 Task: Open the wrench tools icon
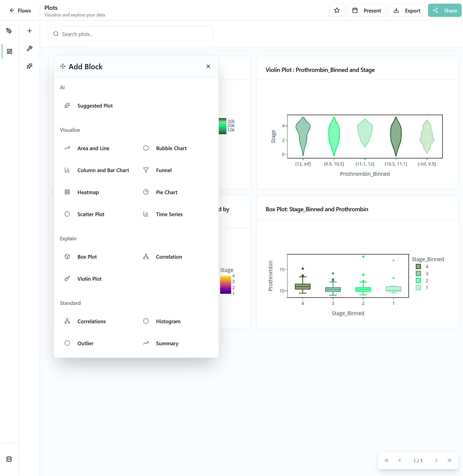click(30, 48)
